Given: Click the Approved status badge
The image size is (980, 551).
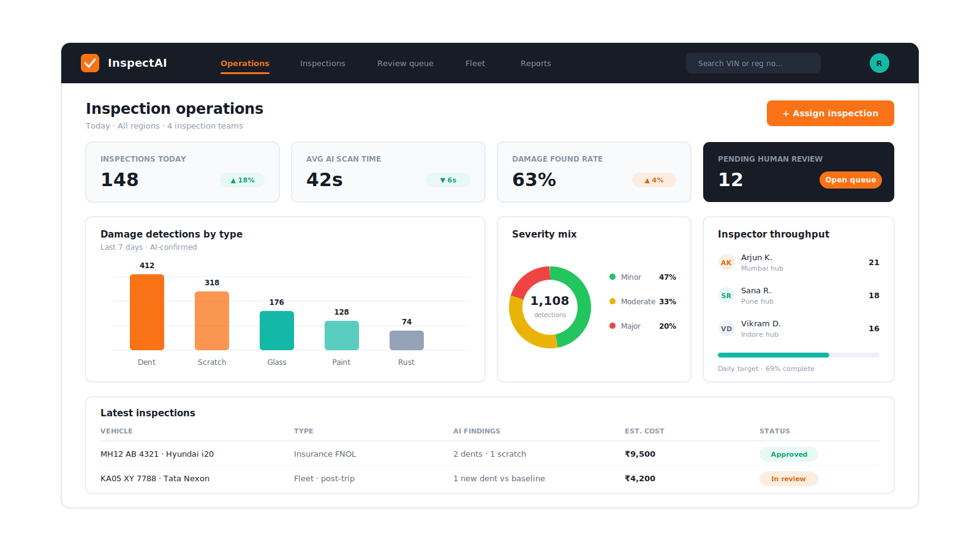Looking at the screenshot, I should click(x=789, y=454).
